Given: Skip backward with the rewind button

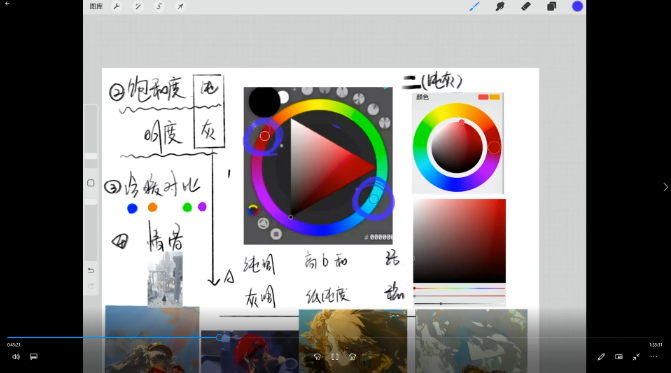Looking at the screenshot, I should [317, 356].
